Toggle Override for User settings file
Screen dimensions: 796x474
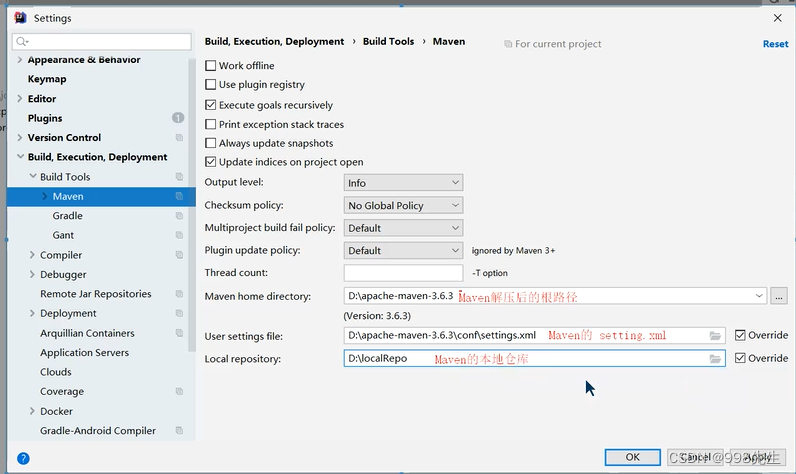[x=740, y=335]
